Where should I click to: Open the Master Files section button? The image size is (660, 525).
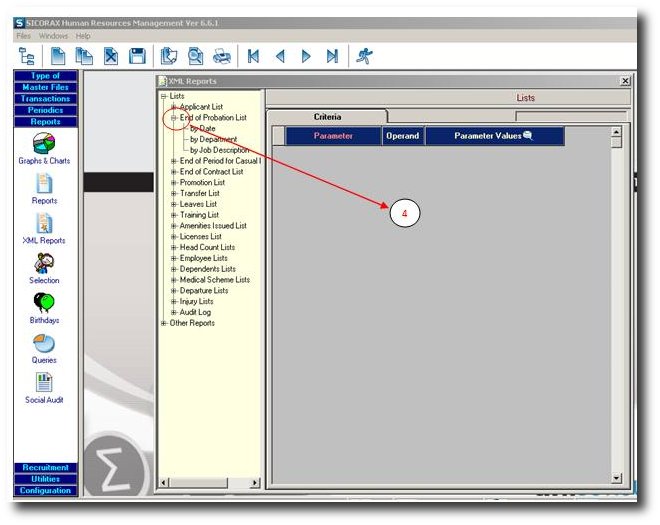pyautogui.click(x=44, y=87)
